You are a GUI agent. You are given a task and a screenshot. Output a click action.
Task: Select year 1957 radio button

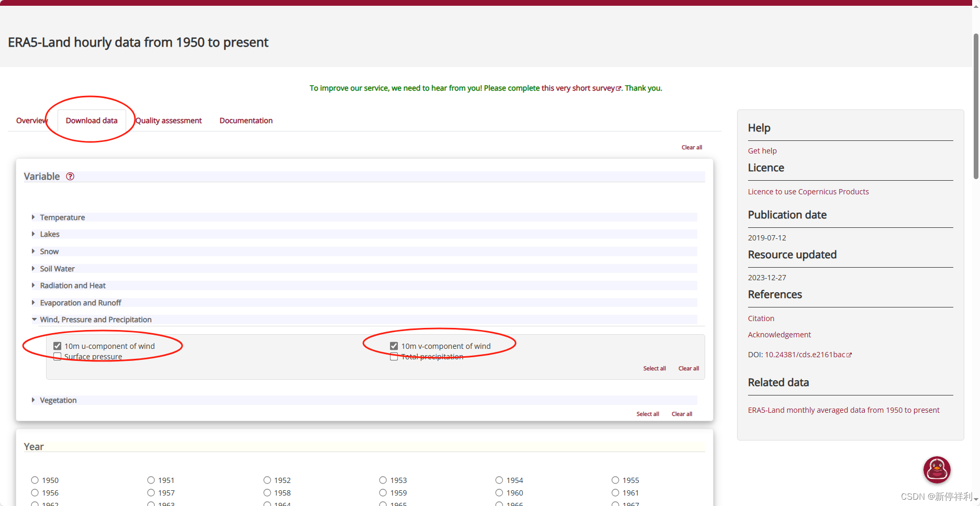[x=151, y=493]
